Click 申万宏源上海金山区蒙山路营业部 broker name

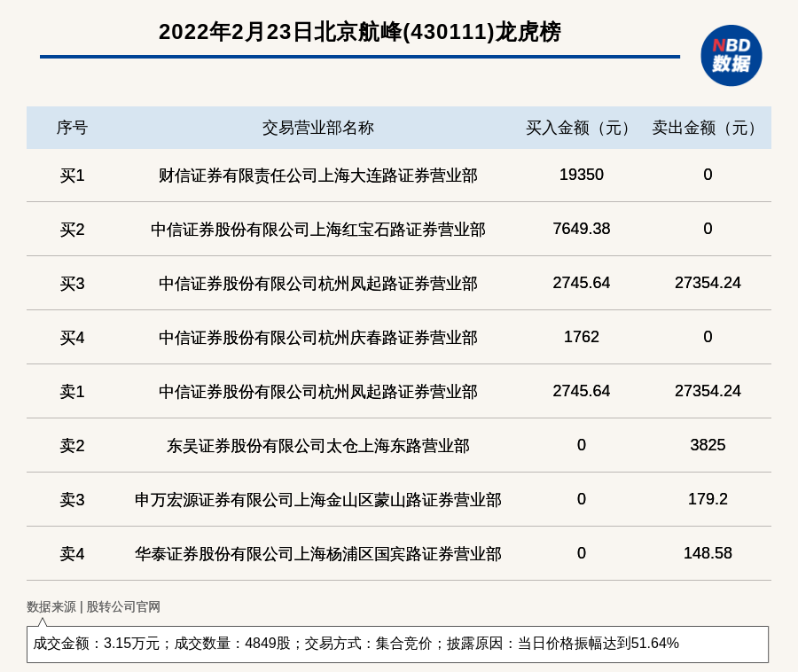(x=317, y=500)
